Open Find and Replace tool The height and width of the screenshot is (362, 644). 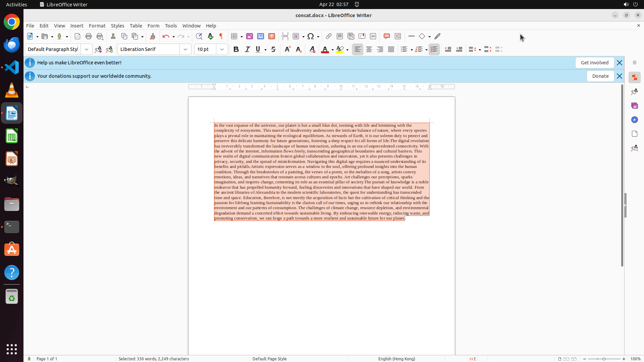(199, 36)
